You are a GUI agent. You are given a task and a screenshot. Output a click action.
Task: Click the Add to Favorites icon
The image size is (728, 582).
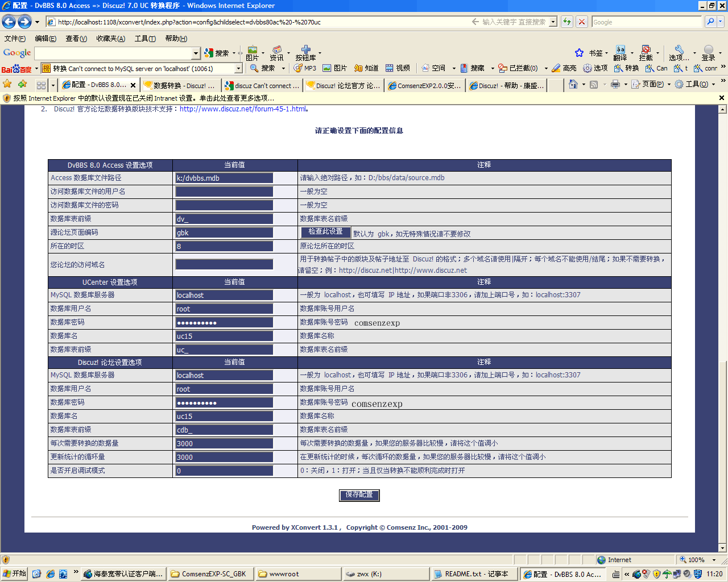(22, 84)
